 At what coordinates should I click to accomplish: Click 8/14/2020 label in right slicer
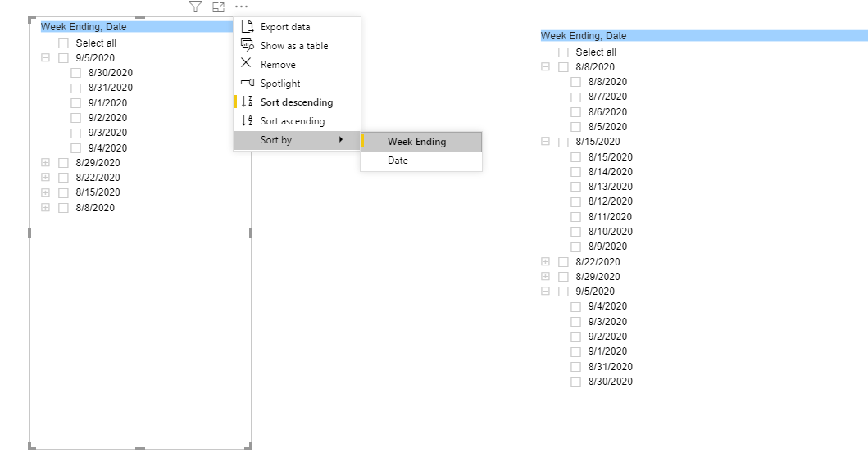coord(610,172)
